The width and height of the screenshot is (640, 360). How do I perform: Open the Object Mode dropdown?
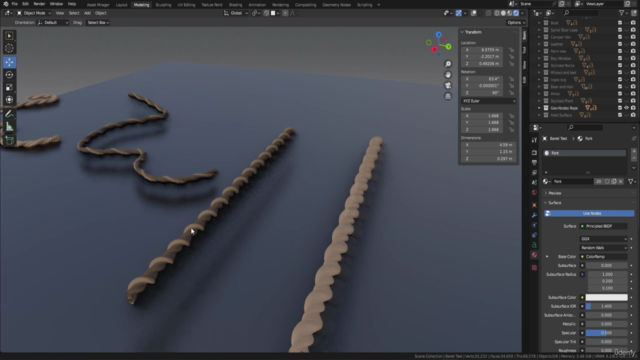tap(34, 13)
